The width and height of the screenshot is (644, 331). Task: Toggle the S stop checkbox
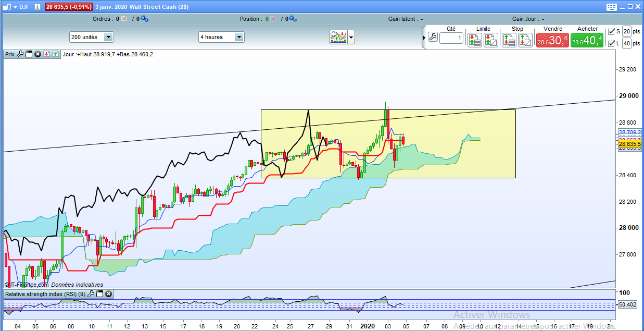click(611, 31)
